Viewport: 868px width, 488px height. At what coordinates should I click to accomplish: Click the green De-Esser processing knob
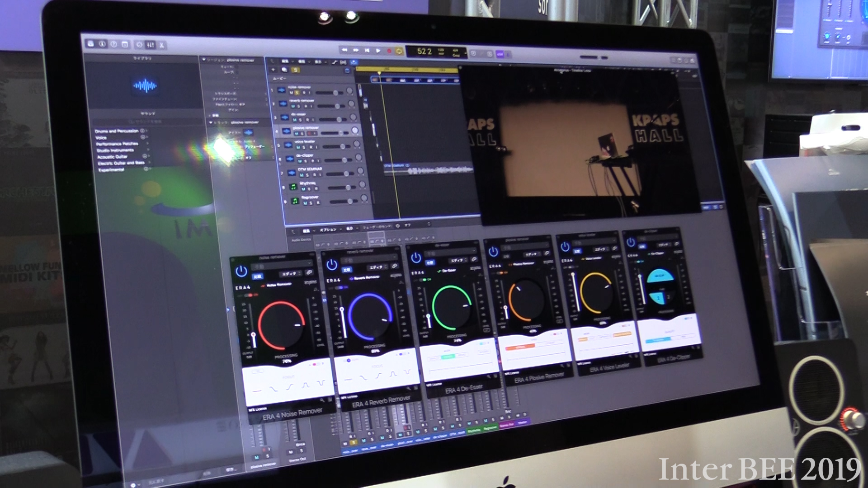coord(452,307)
